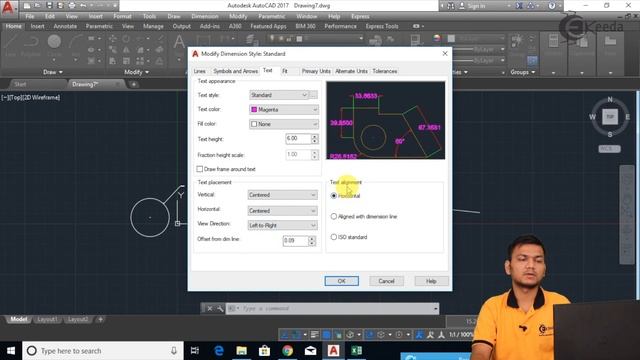The height and width of the screenshot is (360, 640).
Task: Switch to the Tolerances tab
Action: [x=384, y=71]
